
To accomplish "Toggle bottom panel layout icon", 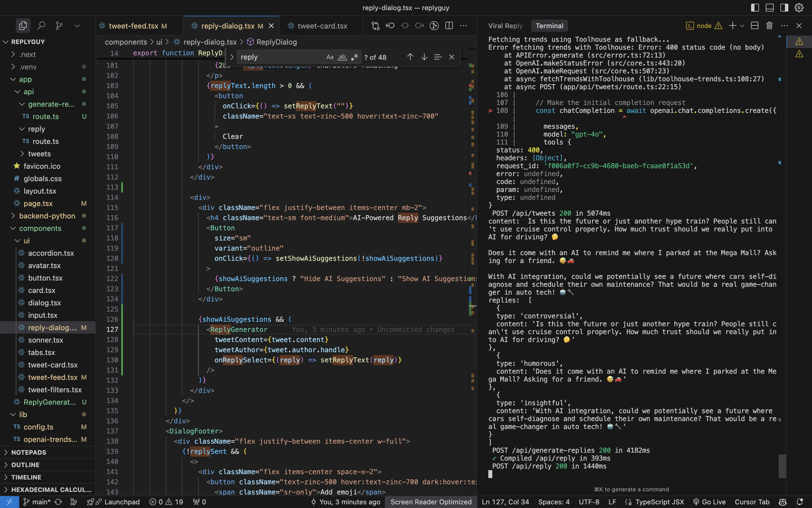I will pyautogui.click(x=770, y=7).
